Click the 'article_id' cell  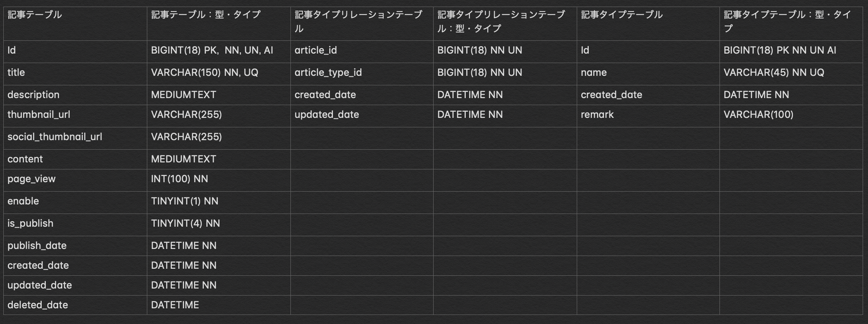(x=362, y=52)
